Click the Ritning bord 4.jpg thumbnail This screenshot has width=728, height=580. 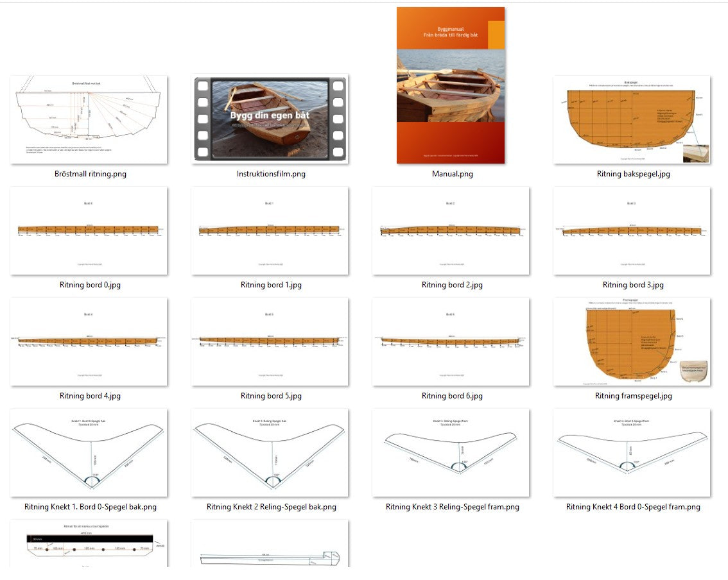(x=89, y=341)
